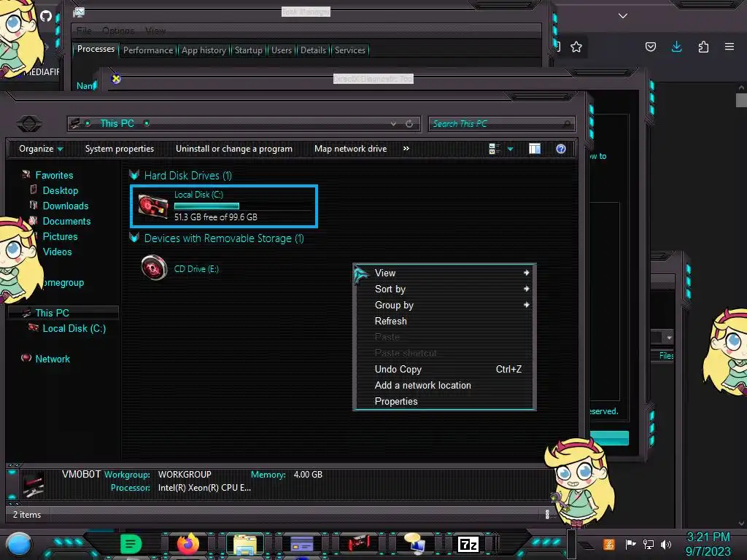Select Add a network location
Viewport: 747px width, 560px height.
[x=445, y=385]
